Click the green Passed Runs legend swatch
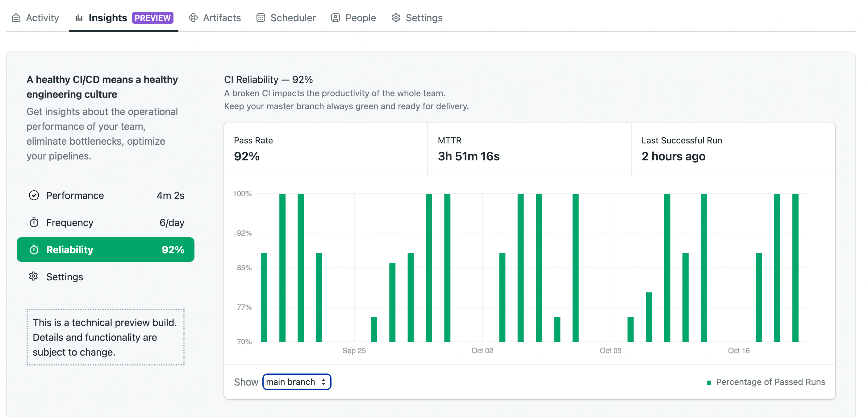Screen dimensions: 868x417 [709, 382]
